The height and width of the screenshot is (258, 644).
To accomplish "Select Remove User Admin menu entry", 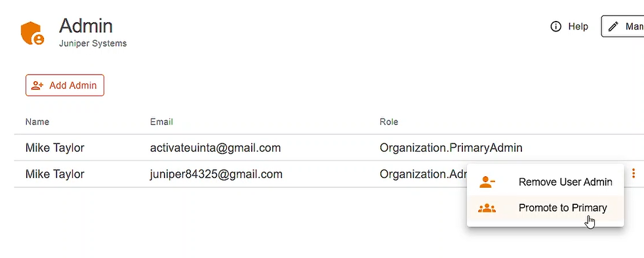I will 546,182.
